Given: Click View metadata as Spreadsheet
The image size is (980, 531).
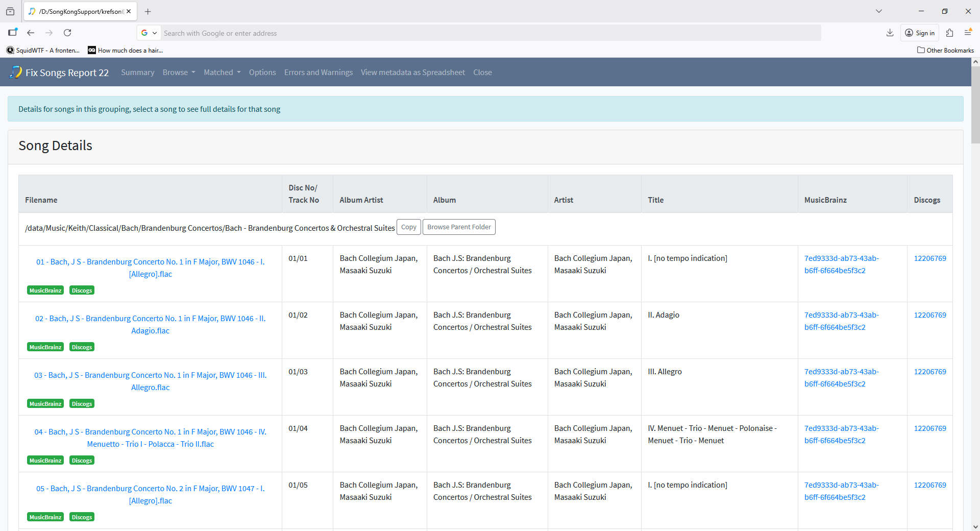Looking at the screenshot, I should 412,73.
